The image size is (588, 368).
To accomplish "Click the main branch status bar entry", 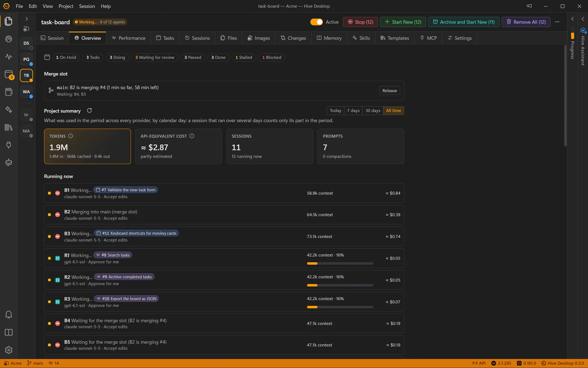I will pos(35,363).
